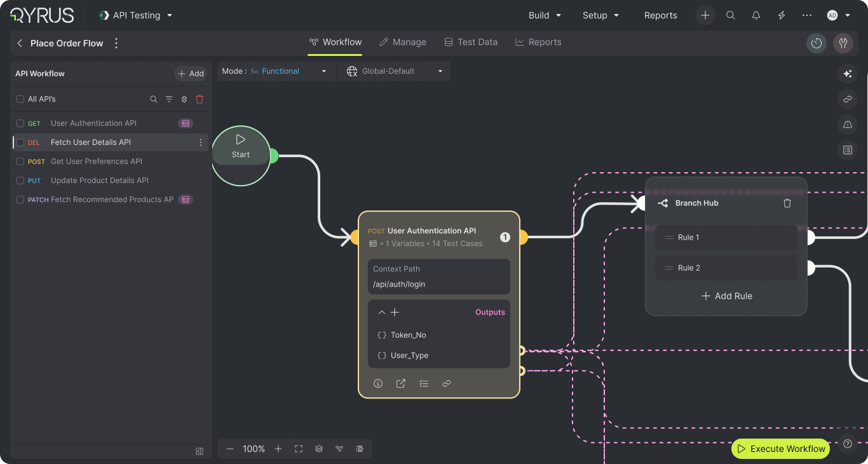This screenshot has width=868, height=464.
Task: Click the lightning bolt icon
Action: [782, 15]
